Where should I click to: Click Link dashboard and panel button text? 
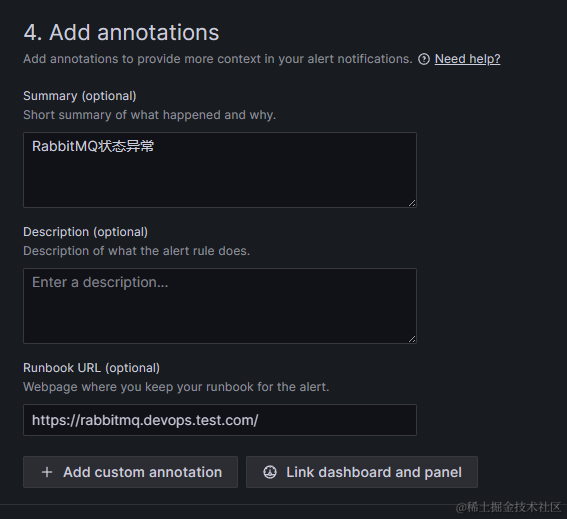[x=374, y=472]
